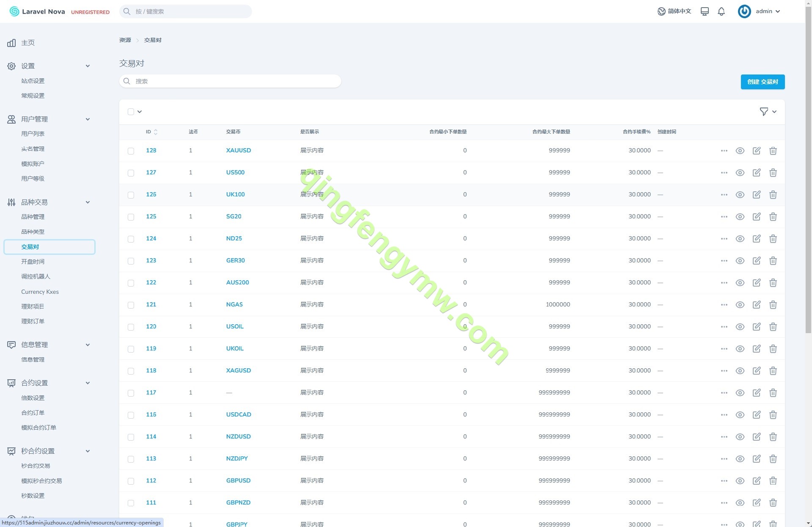Open 品种管理 in the sidebar
Image resolution: width=812 pixels, height=527 pixels.
[x=33, y=217]
